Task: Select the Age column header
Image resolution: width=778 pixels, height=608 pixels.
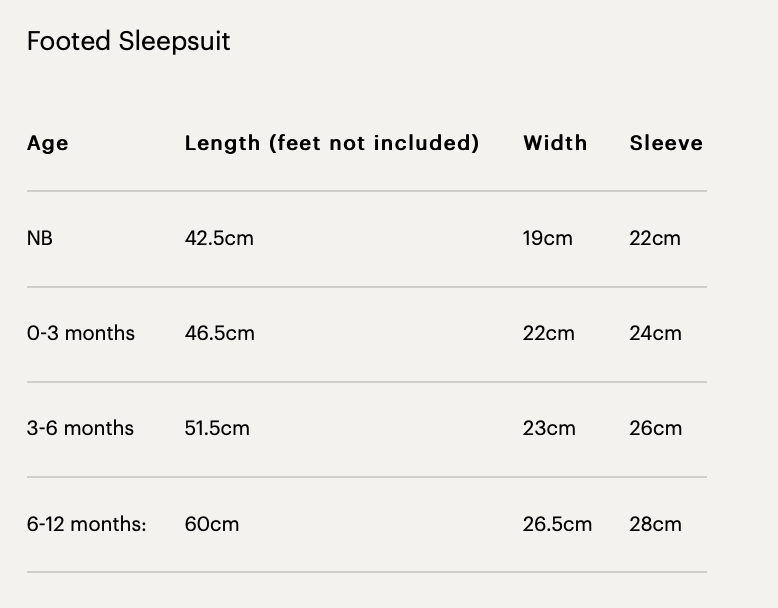Action: click(x=48, y=143)
